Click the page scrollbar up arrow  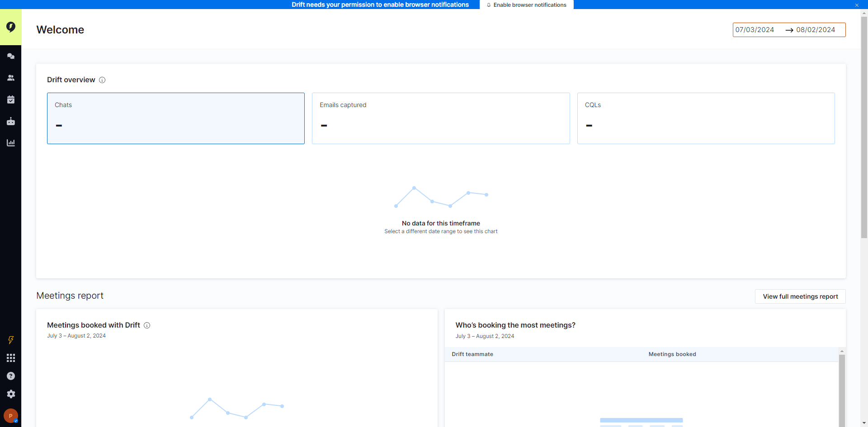[x=864, y=13]
